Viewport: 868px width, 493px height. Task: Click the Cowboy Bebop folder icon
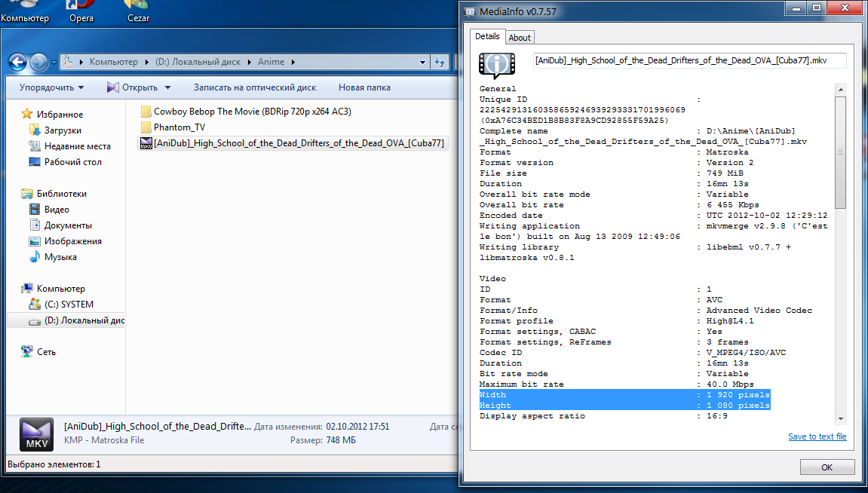pyautogui.click(x=146, y=112)
